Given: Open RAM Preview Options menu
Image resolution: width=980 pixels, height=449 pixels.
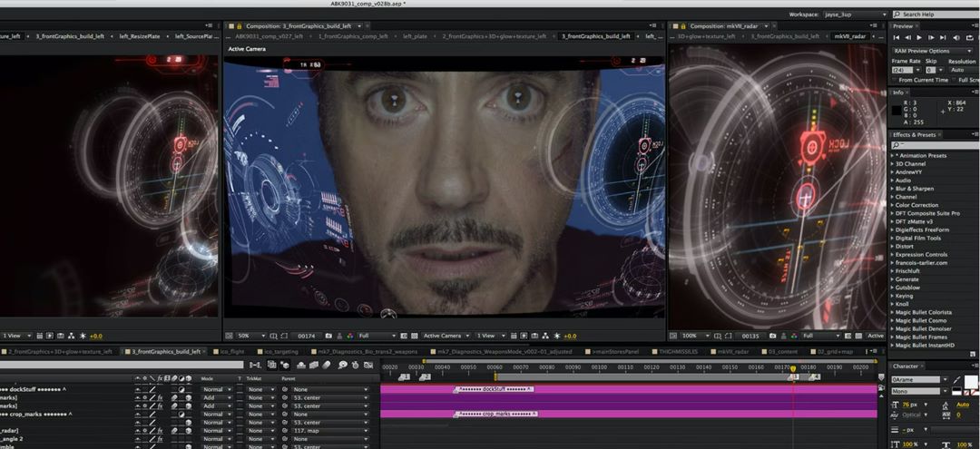Looking at the screenshot, I should tap(921, 51).
